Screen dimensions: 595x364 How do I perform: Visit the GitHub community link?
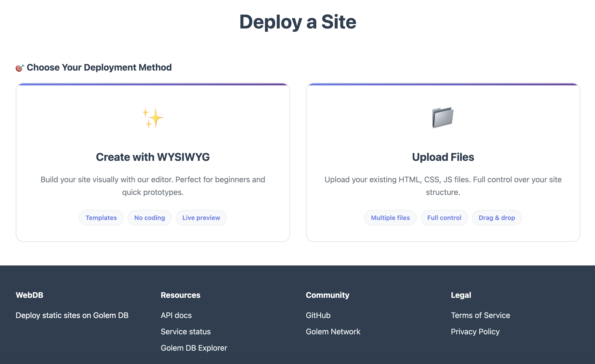pyautogui.click(x=318, y=315)
